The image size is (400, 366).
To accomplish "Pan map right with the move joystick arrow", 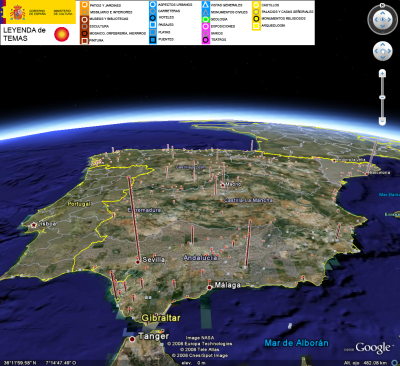I will click(389, 51).
